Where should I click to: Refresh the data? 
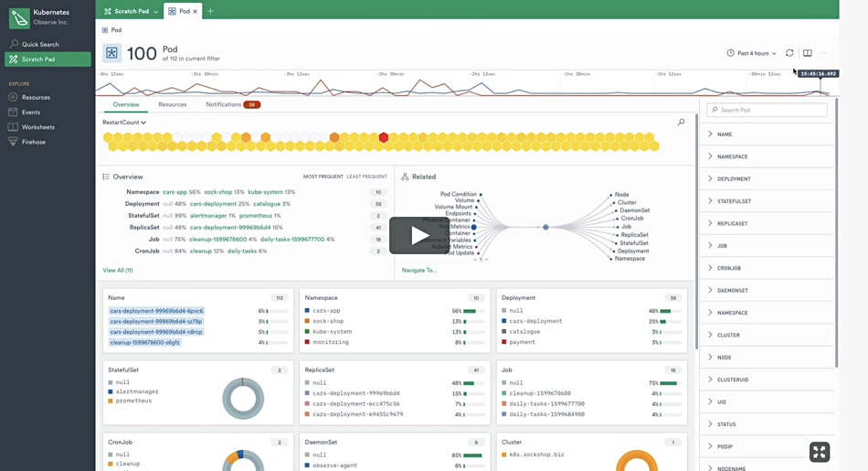tap(789, 53)
